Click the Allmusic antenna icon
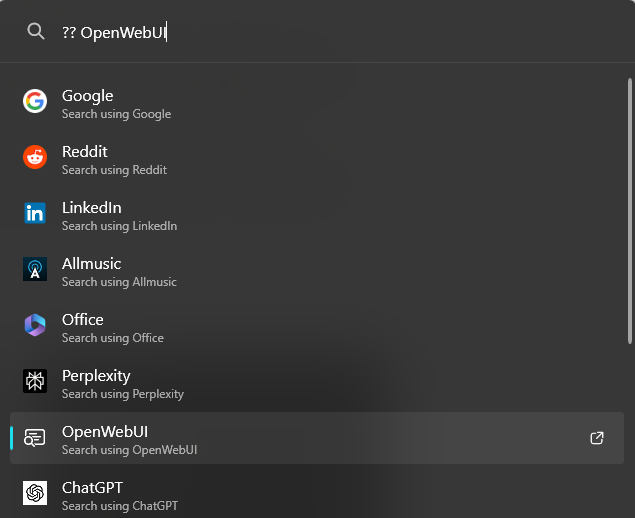Viewport: 635px width, 518px height. click(x=35, y=269)
